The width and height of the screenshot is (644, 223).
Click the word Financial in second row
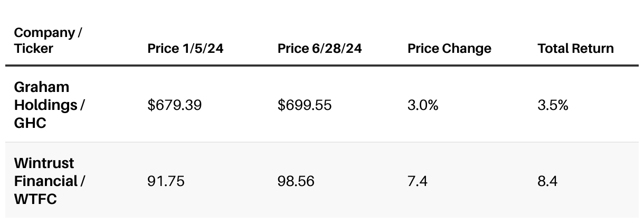45,181
